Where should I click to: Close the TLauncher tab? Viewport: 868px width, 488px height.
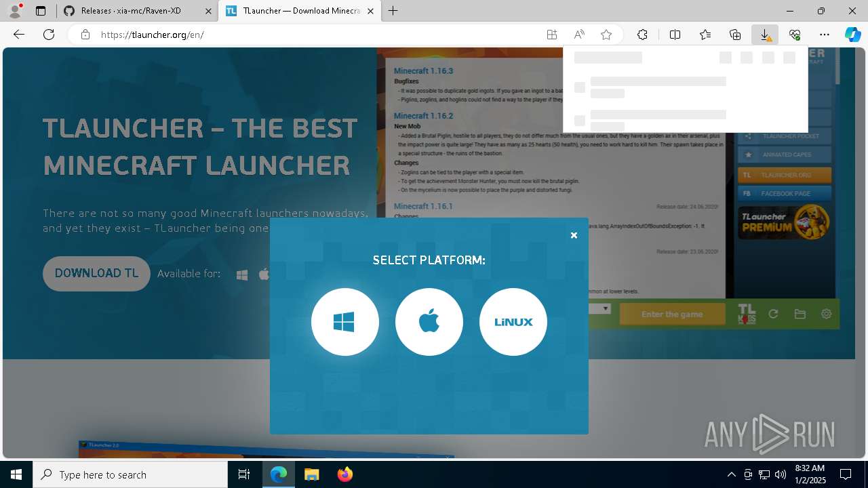(x=370, y=11)
